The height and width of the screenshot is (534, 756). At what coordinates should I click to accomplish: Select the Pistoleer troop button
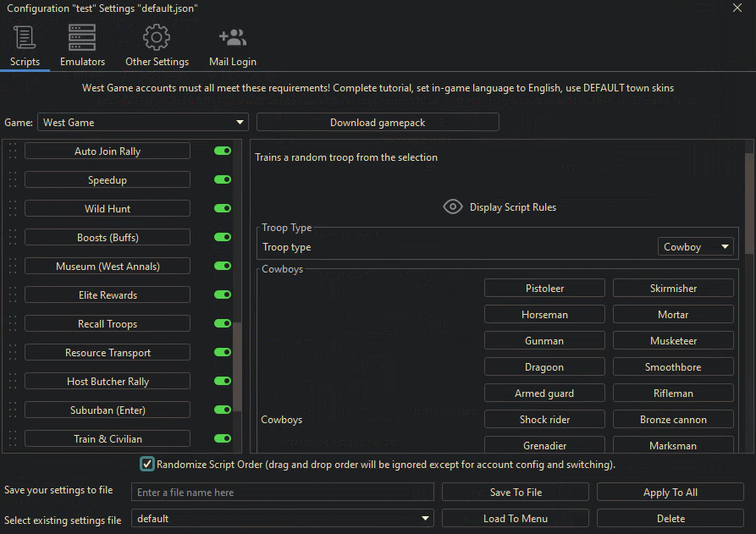[x=544, y=289]
